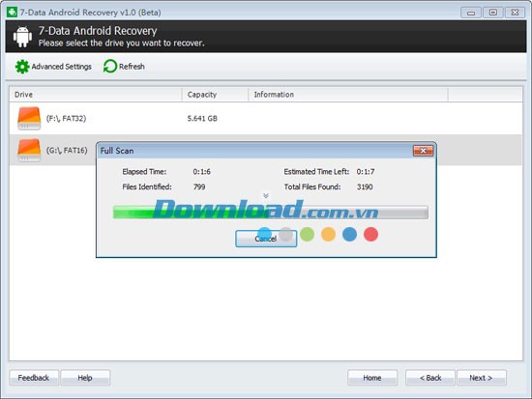The image size is (532, 399).
Task: Click Elapsed Time value 0:1:6
Action: (202, 172)
